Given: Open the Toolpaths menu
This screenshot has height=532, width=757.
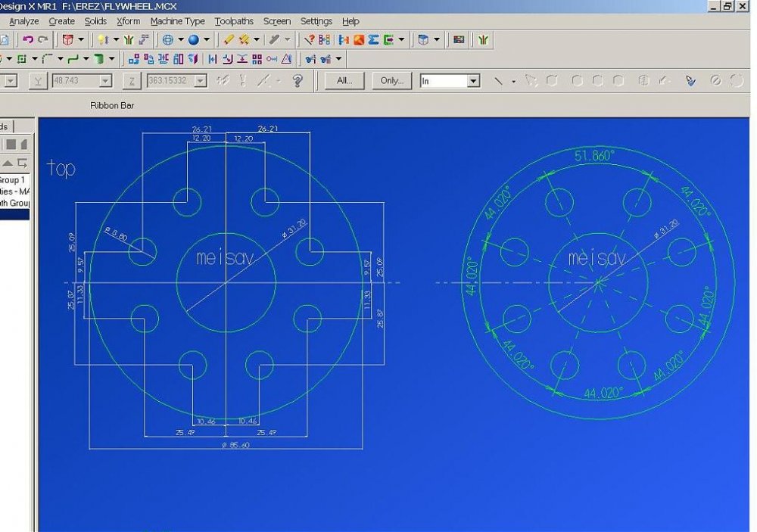Looking at the screenshot, I should click(234, 21).
